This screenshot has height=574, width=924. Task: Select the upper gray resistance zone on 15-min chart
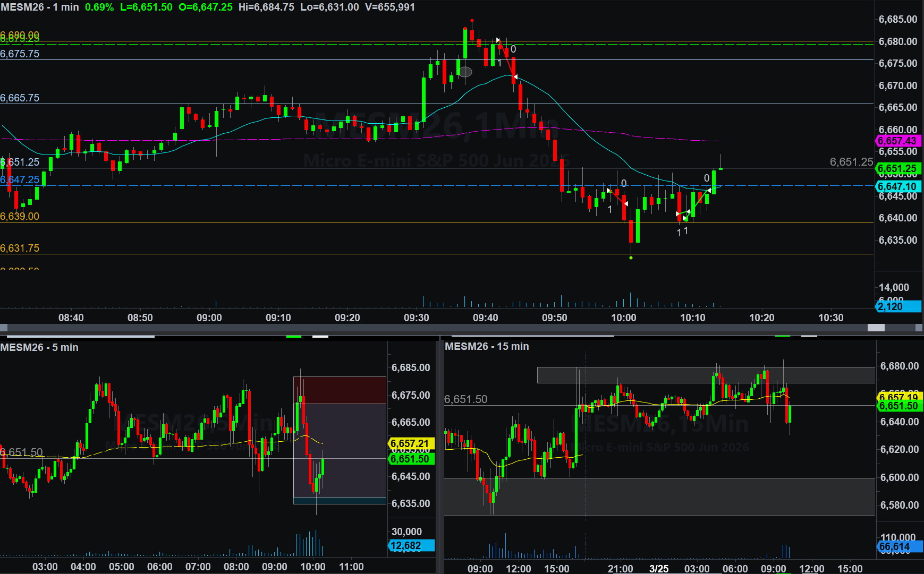(x=706, y=375)
